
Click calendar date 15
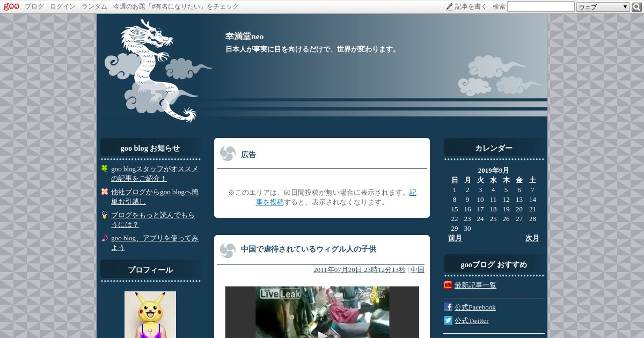point(455,209)
